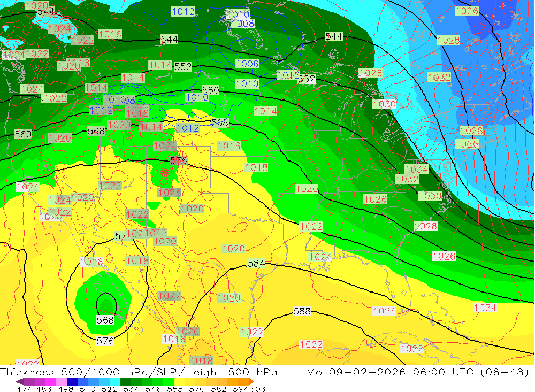Click the purple 474 legend color swatch
This screenshot has width=535, height=392.
[29, 381]
